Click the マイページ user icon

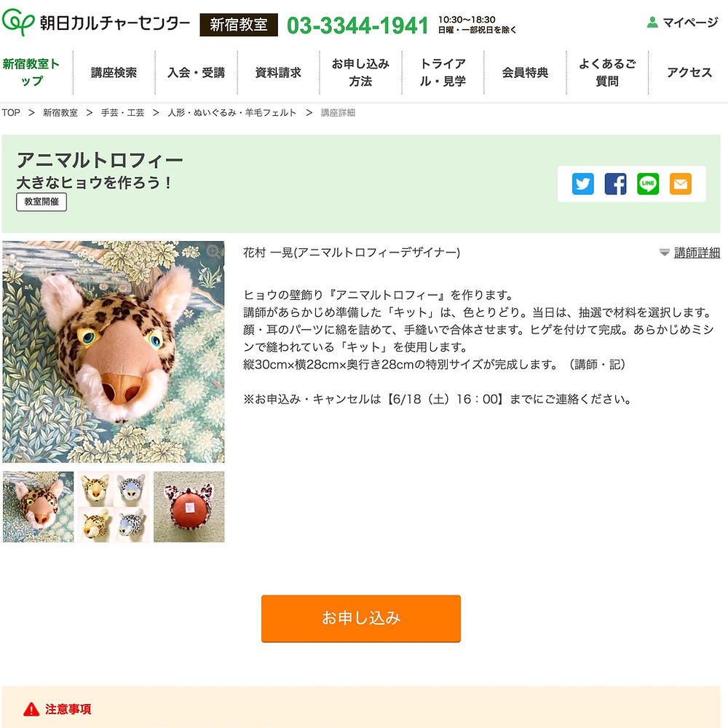652,23
